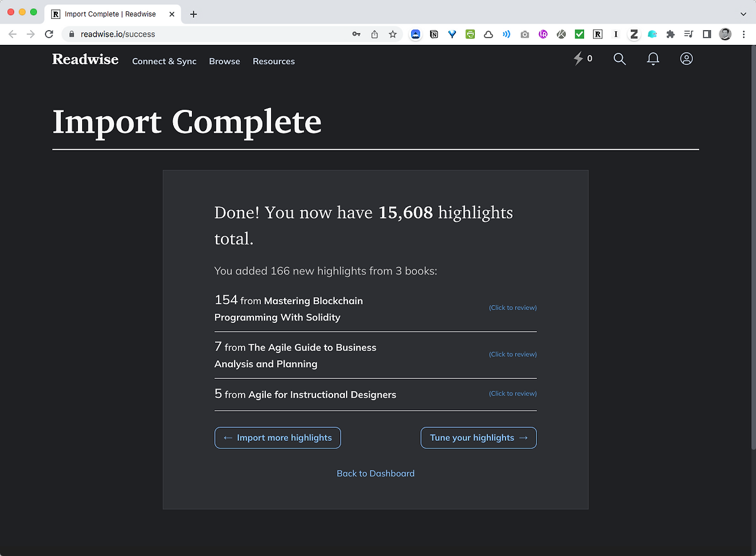756x556 pixels.
Task: Click the address bar showing readwise.io/success
Action: pos(232,34)
